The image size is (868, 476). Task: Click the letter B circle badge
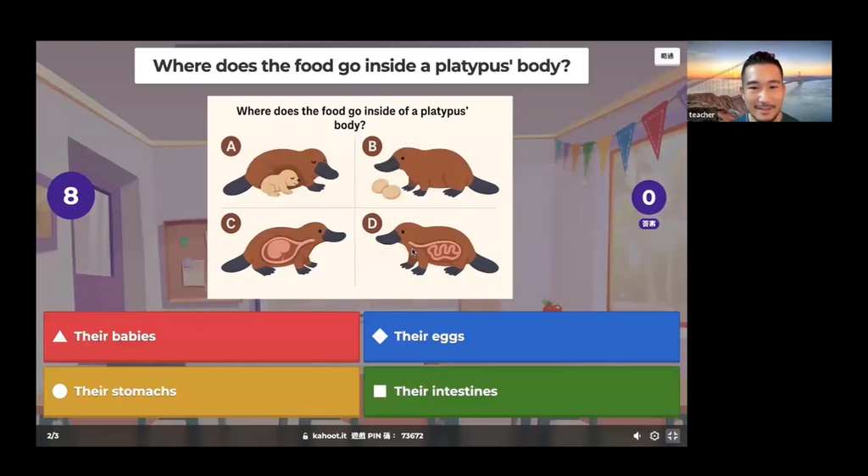[372, 146]
